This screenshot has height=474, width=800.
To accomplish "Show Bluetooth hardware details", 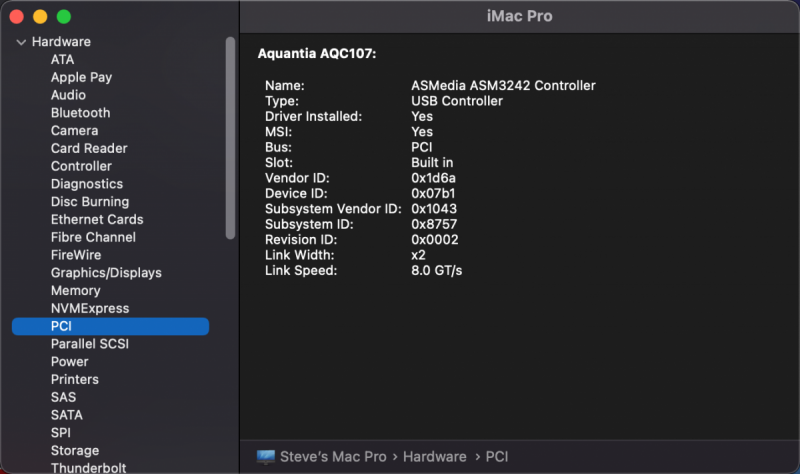I will pyautogui.click(x=80, y=113).
